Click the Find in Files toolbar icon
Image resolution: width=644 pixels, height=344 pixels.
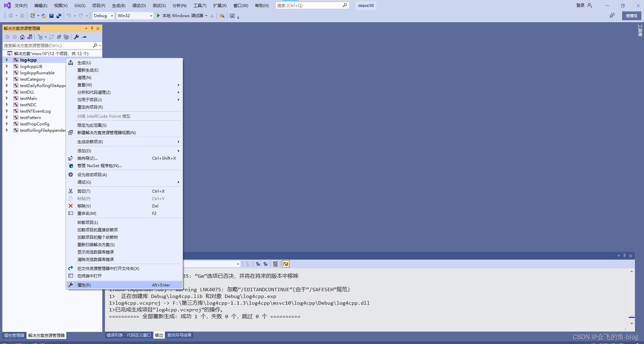222,16
